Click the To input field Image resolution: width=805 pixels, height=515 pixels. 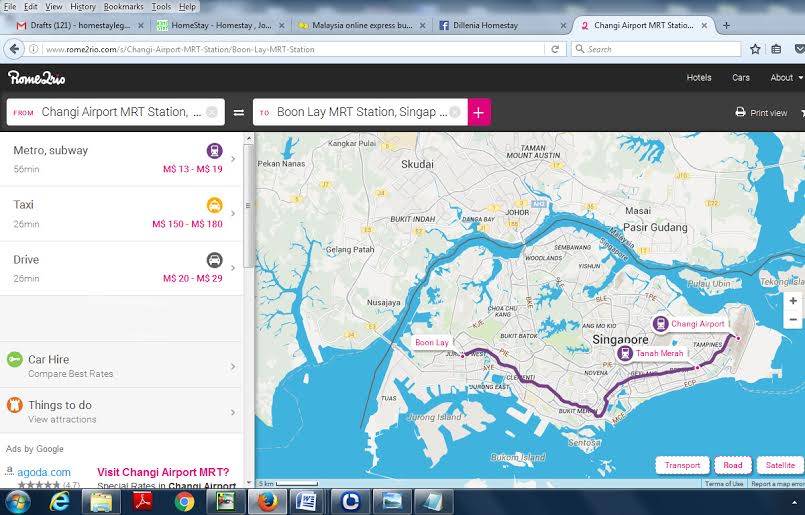[x=360, y=112]
